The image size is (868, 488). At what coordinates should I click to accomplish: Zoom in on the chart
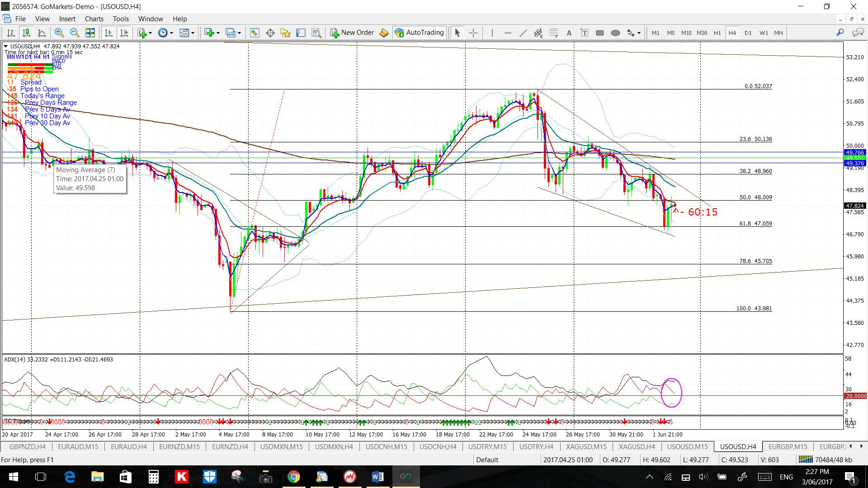59,33
